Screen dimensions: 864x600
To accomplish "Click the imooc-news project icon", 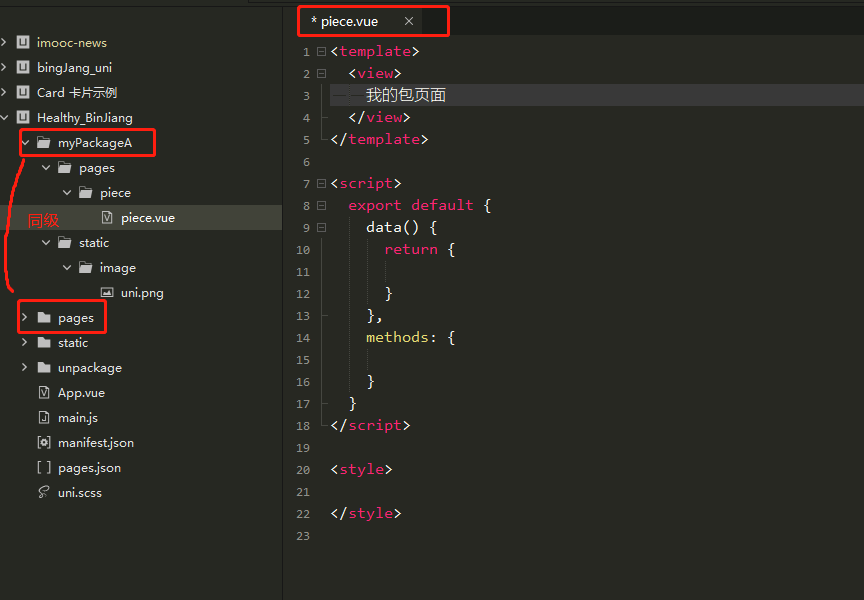I will 23,42.
